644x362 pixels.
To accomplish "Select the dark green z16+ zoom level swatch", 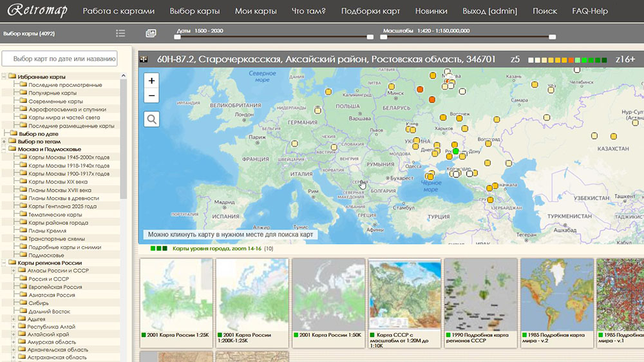I will (604, 60).
